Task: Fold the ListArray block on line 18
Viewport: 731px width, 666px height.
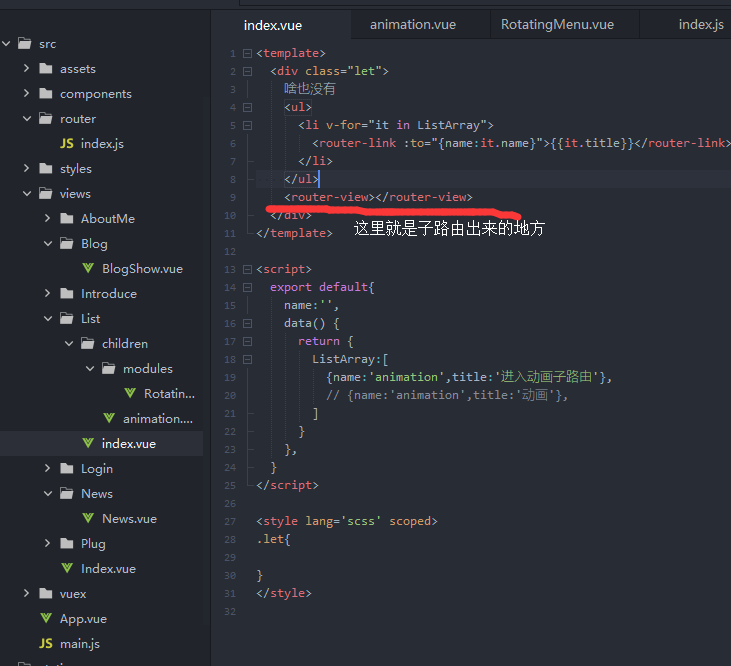Action: [248, 359]
